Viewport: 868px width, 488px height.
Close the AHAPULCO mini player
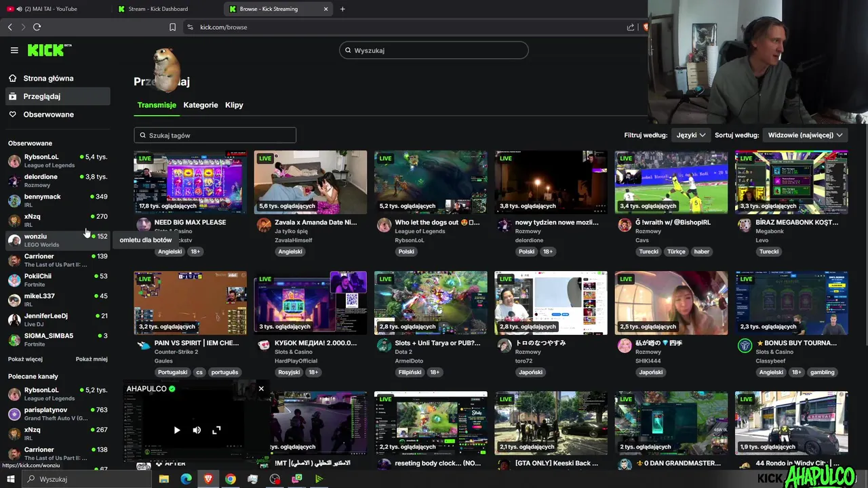(261, 388)
